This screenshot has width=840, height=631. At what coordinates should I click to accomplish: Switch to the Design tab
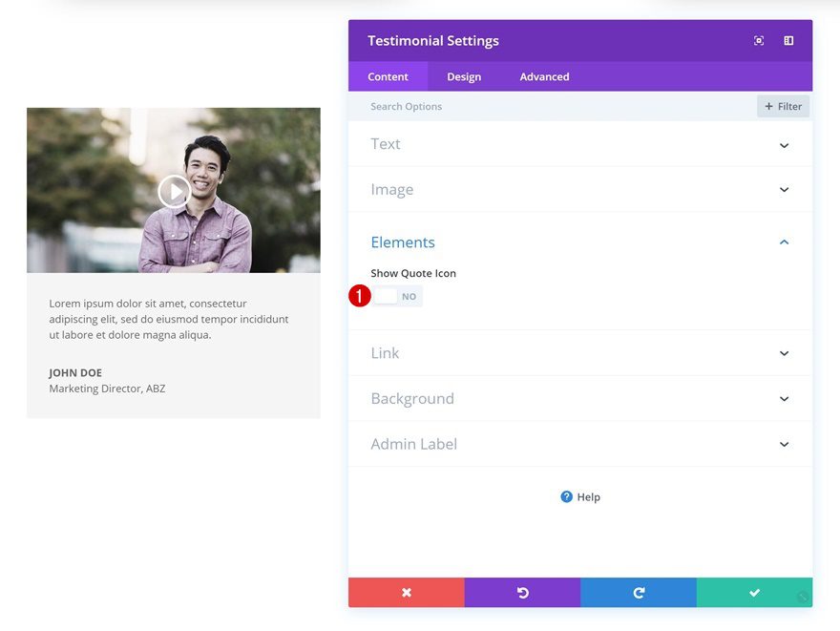pos(463,76)
